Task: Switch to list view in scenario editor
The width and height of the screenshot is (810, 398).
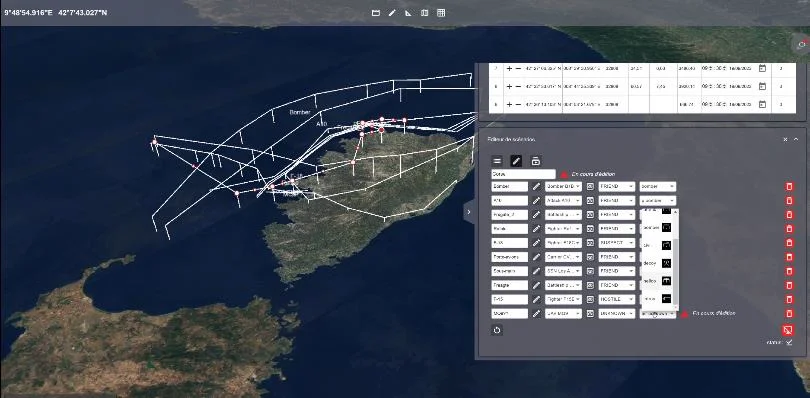Action: point(497,161)
